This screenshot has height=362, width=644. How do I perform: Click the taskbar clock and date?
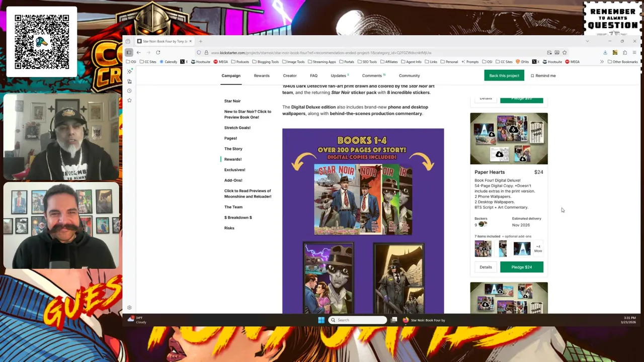[x=629, y=320]
